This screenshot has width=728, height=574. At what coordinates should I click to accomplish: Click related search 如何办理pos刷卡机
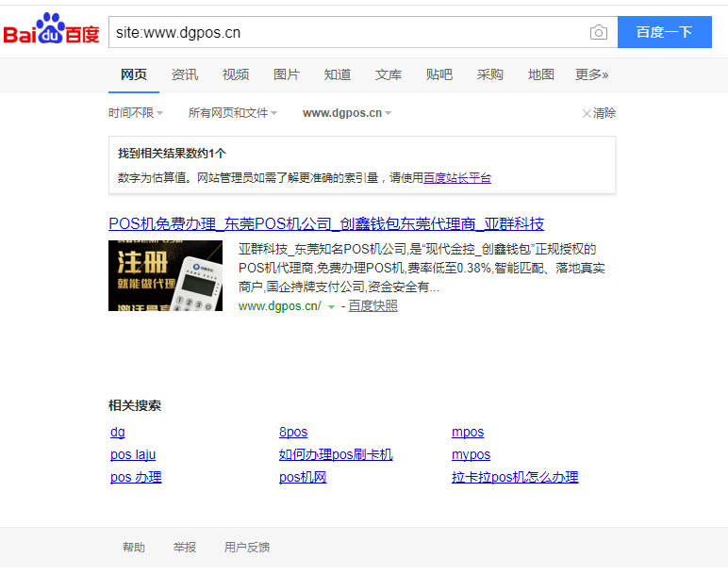pos(336,454)
